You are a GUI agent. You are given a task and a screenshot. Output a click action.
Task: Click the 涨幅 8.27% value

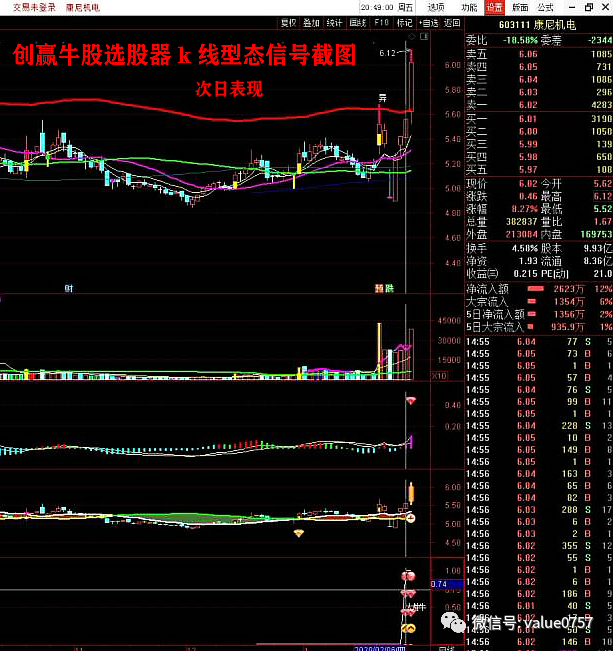(x=525, y=209)
